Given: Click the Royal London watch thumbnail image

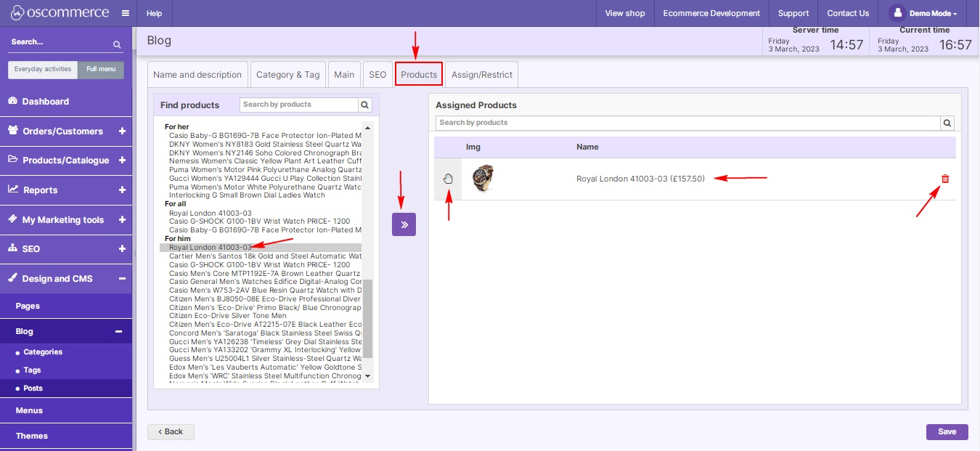Looking at the screenshot, I should 483,179.
